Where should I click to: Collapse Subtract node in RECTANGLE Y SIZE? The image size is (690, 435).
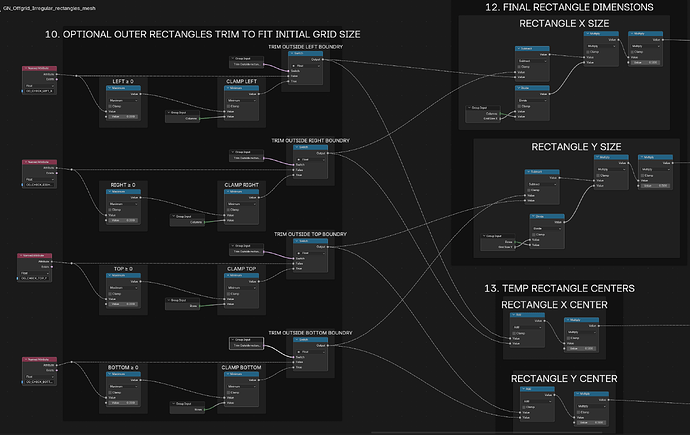pos(529,172)
